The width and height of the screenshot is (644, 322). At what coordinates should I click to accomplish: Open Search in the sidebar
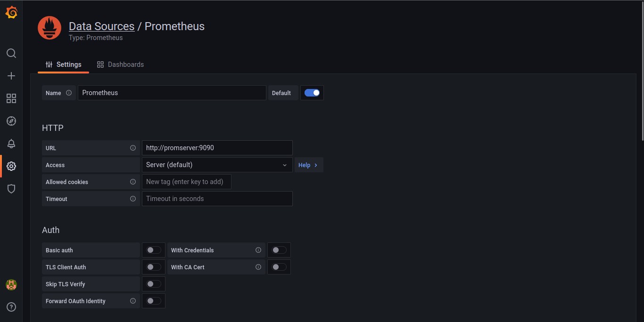[11, 53]
